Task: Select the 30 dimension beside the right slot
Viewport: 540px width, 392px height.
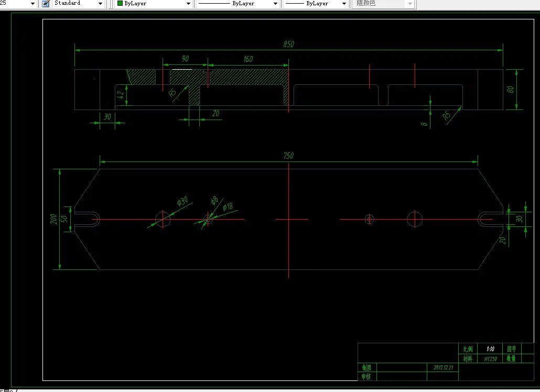Action: coord(520,219)
